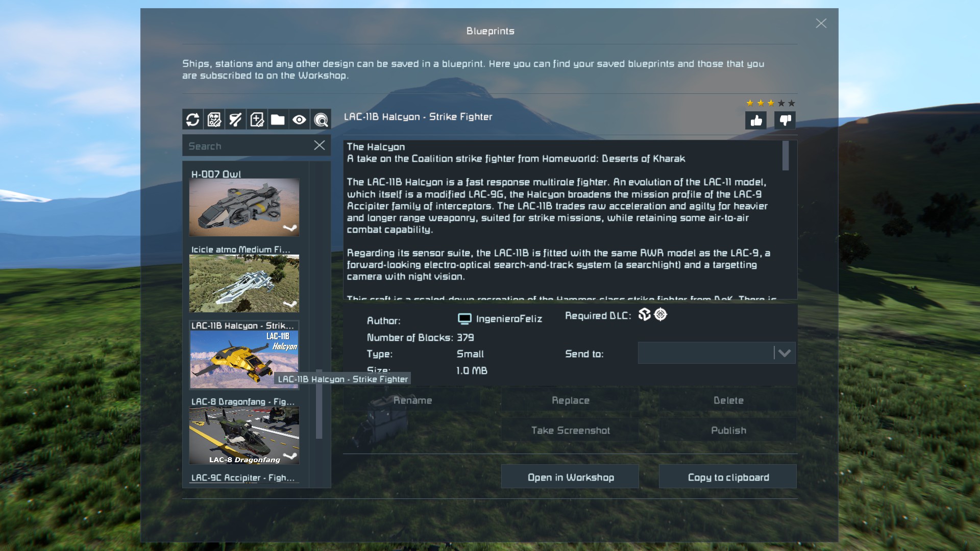Click the Blueprints window title
This screenshot has width=980, height=551.
[490, 31]
